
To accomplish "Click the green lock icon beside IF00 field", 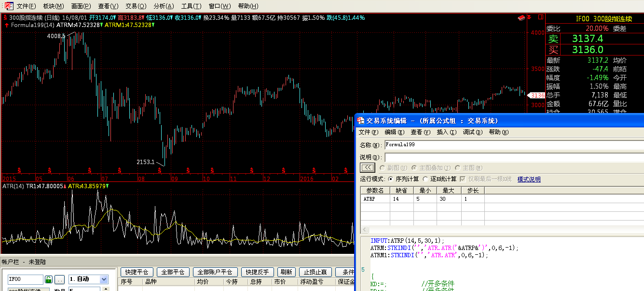I will (x=48, y=279).
